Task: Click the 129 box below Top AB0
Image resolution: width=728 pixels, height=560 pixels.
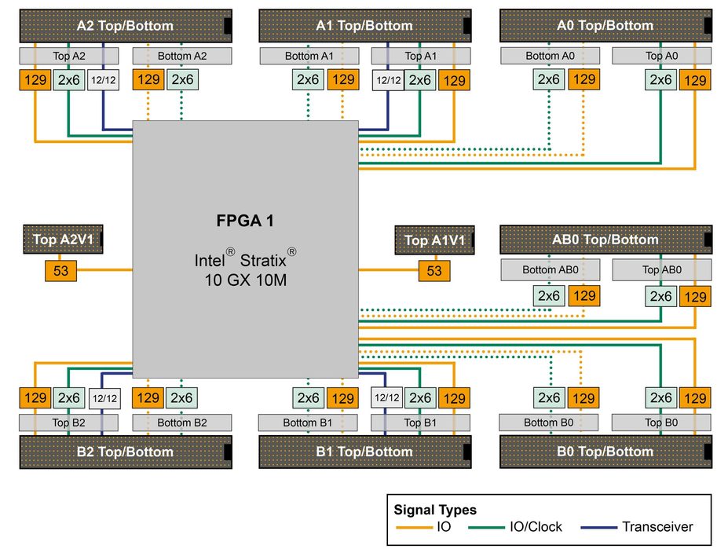Action: click(695, 296)
